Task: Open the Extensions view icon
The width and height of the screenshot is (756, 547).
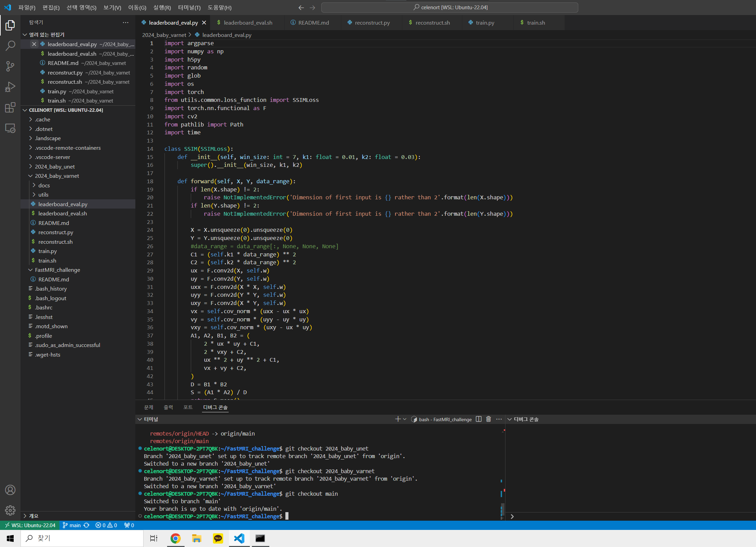Action: point(10,108)
